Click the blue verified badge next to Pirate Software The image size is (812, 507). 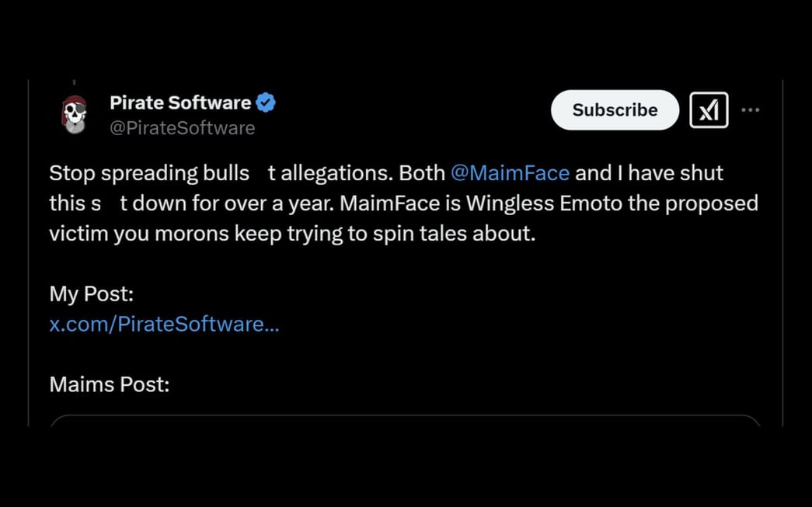click(265, 102)
